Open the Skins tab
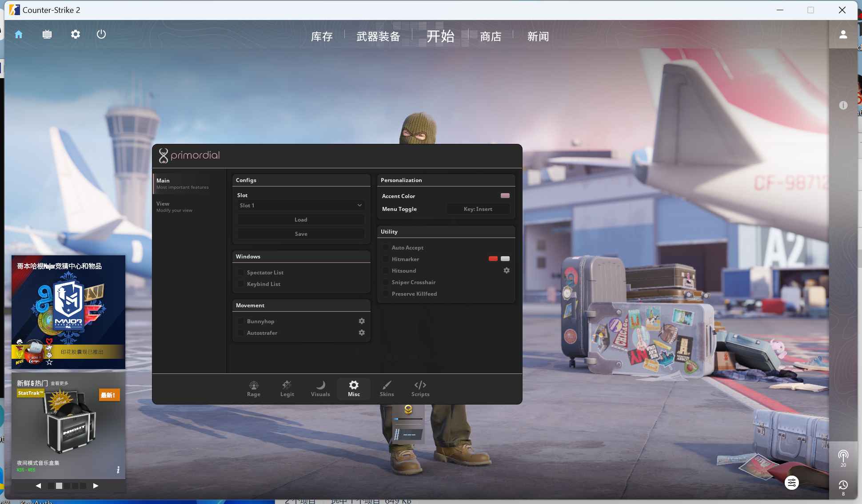862x504 pixels. (387, 389)
